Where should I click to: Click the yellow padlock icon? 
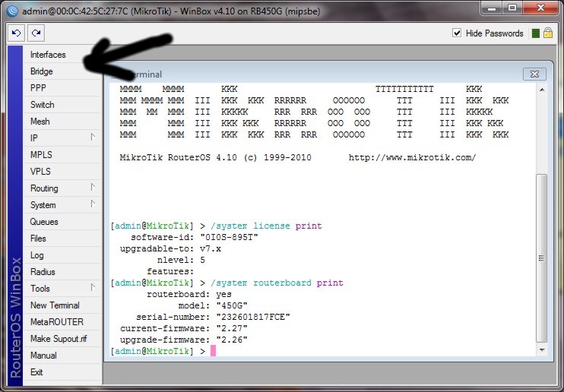(x=548, y=33)
